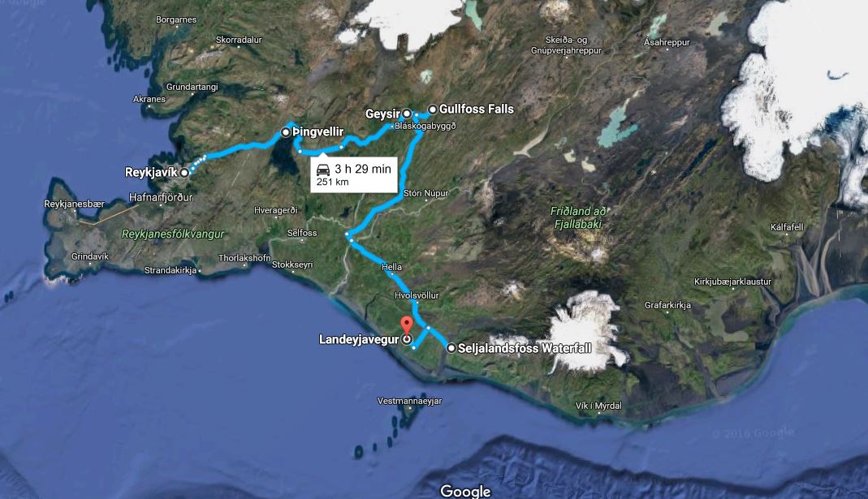Select the Þingvellir waypoint marker
This screenshot has height=499, width=868.
click(x=286, y=132)
